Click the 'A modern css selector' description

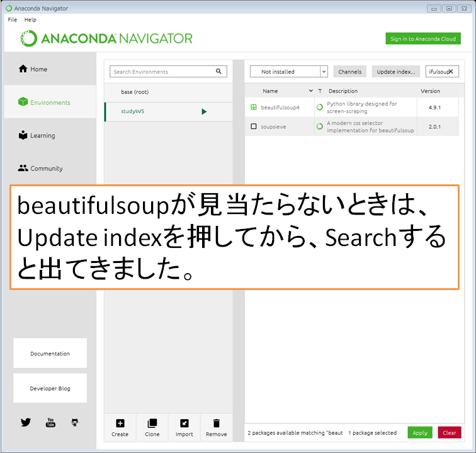coord(370,126)
